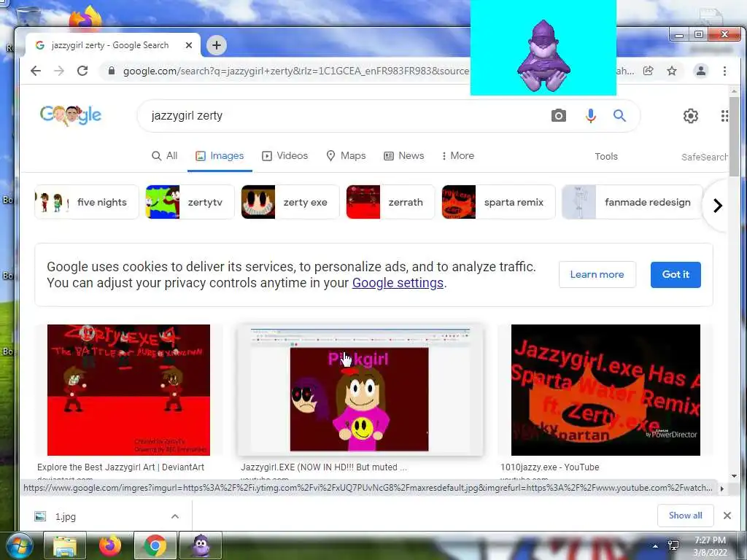Screen dimensions: 747x560
Task: Select the 'zerty exe' suggestion chip
Action: (x=290, y=202)
